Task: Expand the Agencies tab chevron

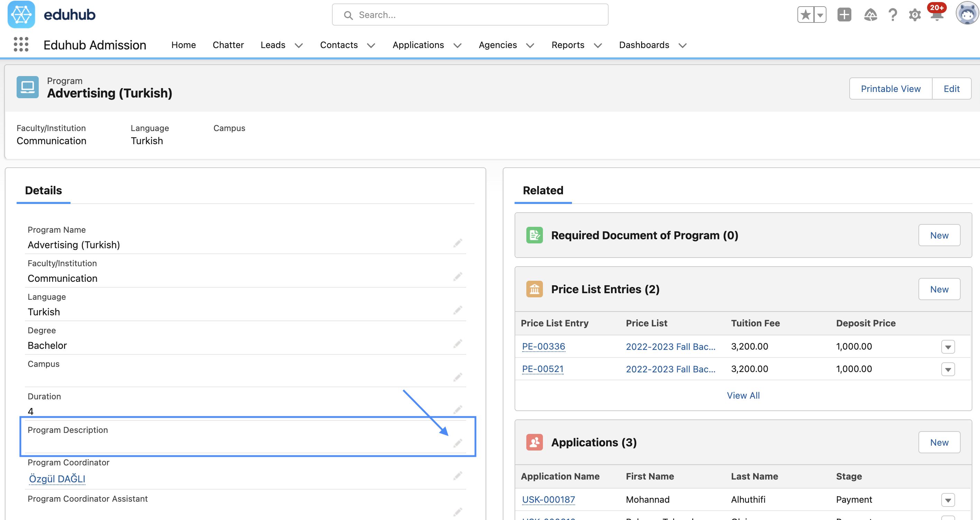Action: point(530,45)
